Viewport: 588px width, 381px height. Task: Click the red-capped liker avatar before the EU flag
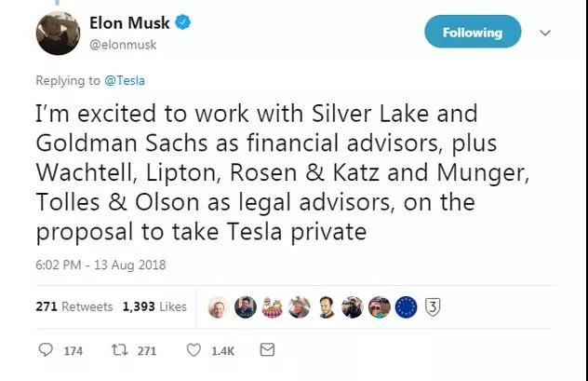tap(380, 306)
